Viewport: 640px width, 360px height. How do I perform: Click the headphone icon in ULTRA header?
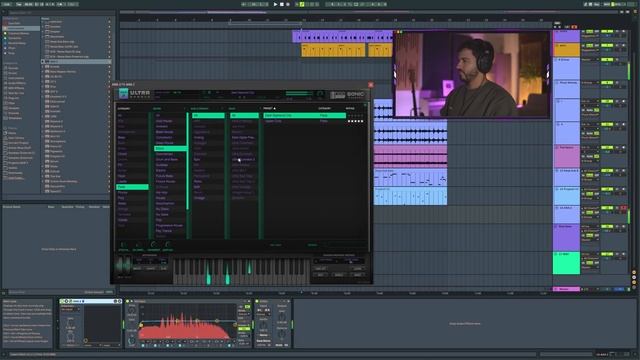pos(320,94)
